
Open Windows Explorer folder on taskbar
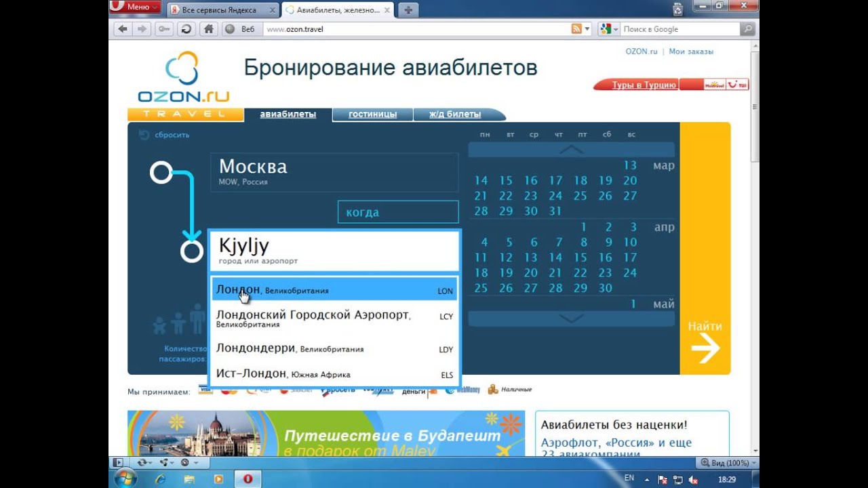click(189, 479)
